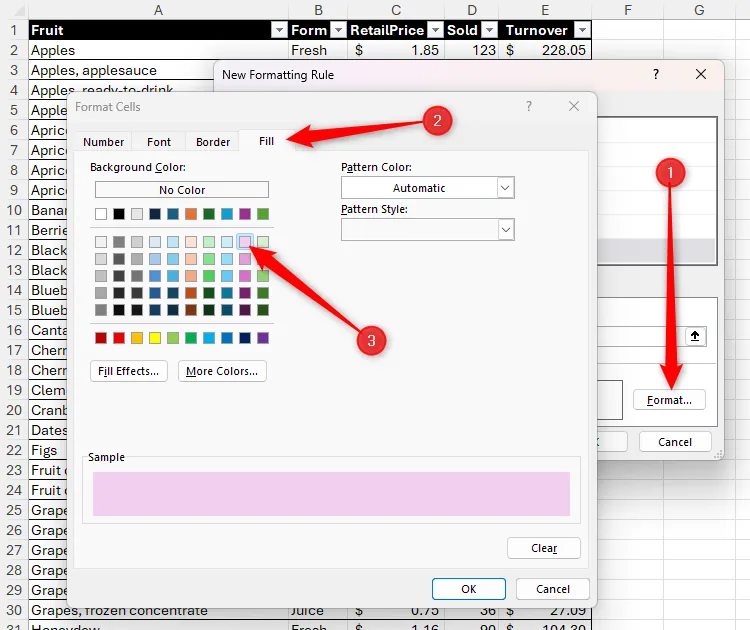Click Help icon in Format Cells dialog
Viewport: 750px width, 630px height.
529,107
